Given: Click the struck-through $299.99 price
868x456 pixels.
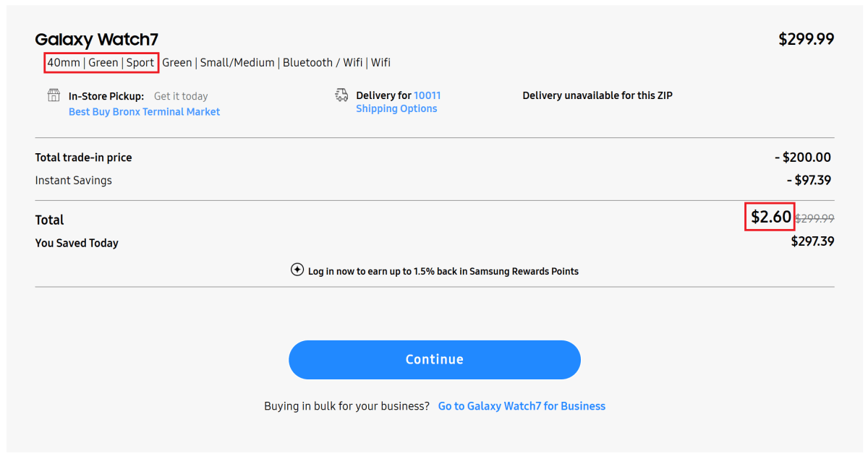Looking at the screenshot, I should [x=814, y=218].
